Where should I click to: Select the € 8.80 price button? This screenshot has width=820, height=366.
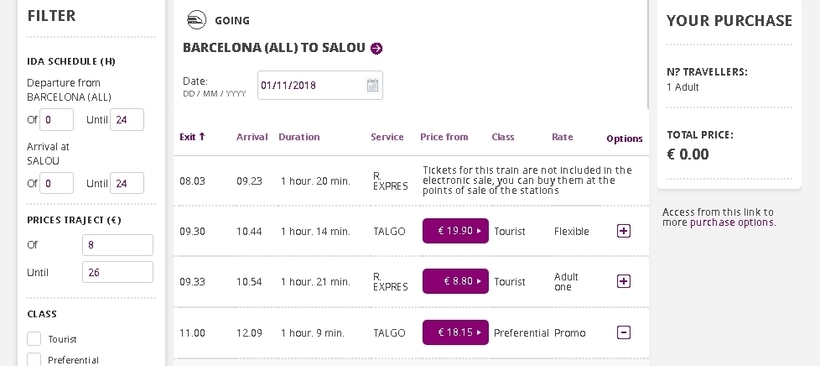[x=455, y=281]
